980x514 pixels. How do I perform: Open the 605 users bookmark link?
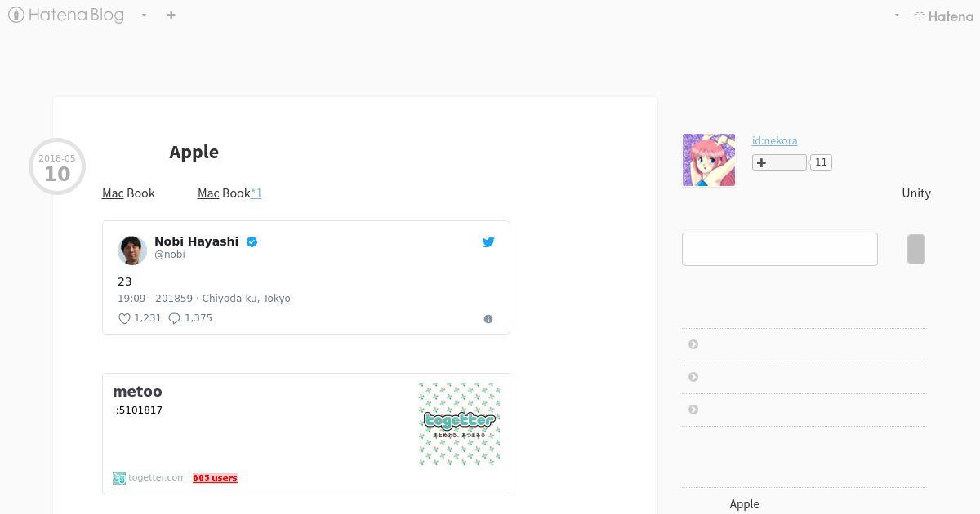pyautogui.click(x=215, y=478)
